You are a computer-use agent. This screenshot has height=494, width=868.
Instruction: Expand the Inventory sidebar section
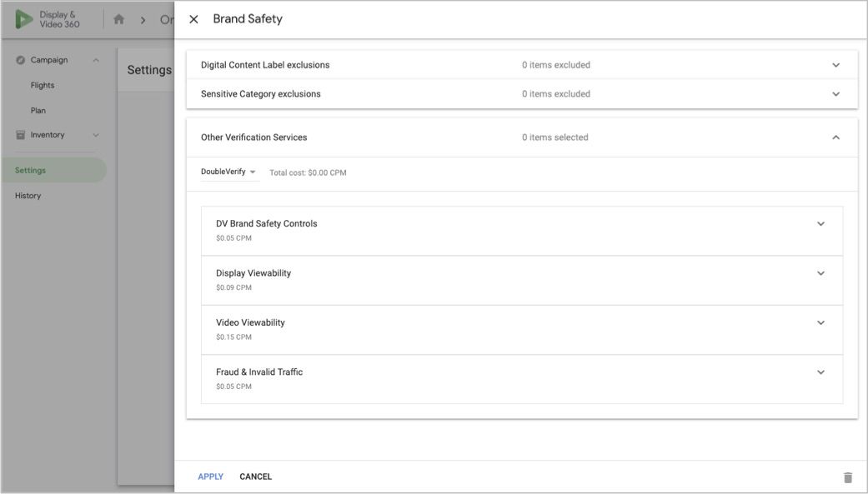(x=95, y=135)
